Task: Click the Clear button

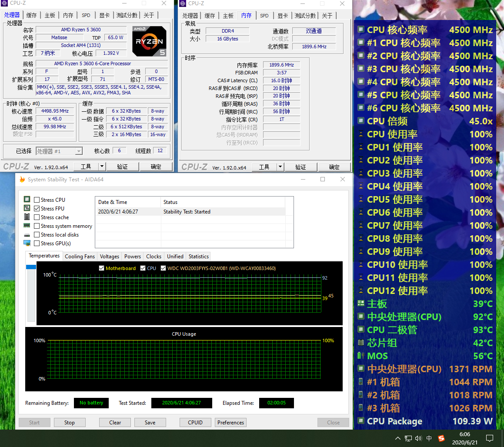Action: point(115,422)
